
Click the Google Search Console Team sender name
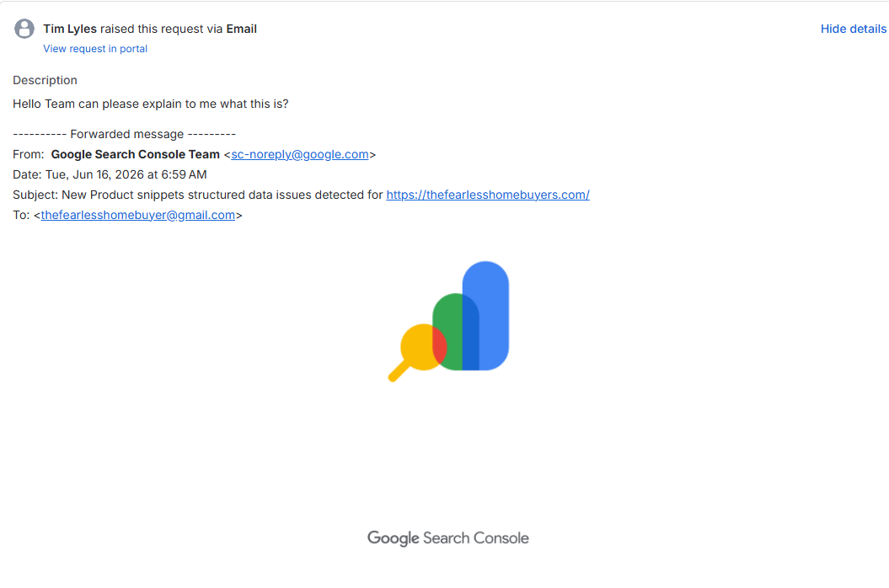[135, 154]
